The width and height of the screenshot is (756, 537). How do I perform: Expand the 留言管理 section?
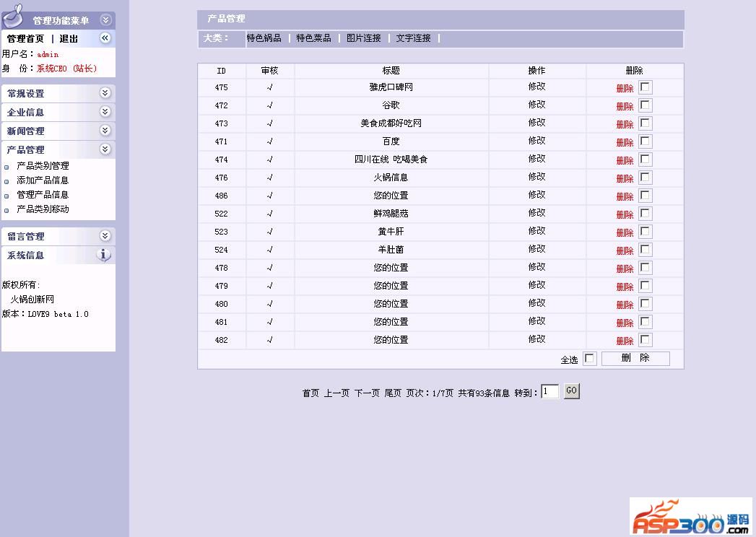pyautogui.click(x=105, y=236)
